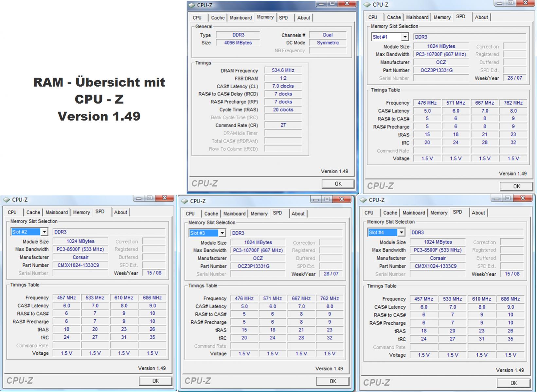537x392 pixels.
Task: Click part number CM3X1024-1333C9 in Slot #2 window
Action: point(80,265)
